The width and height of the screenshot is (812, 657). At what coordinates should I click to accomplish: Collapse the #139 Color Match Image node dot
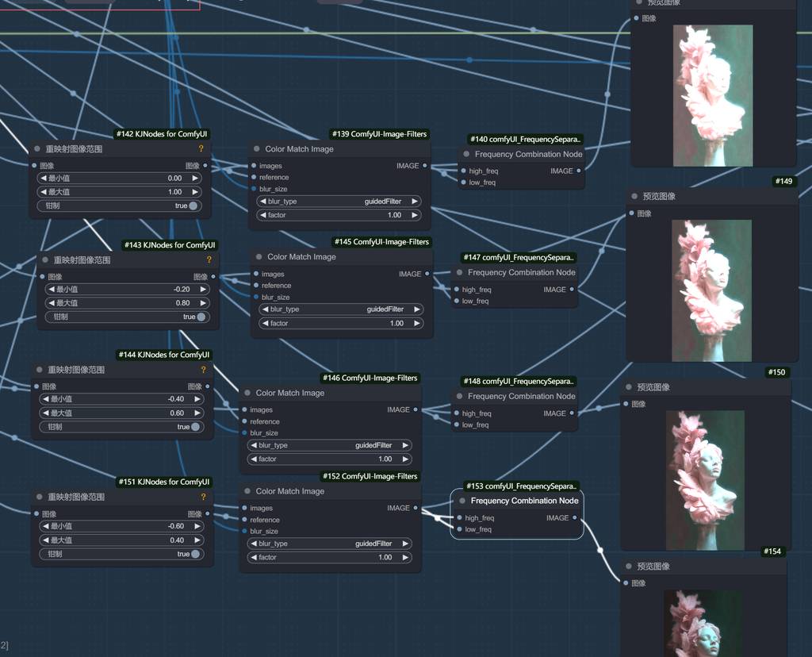click(x=257, y=149)
